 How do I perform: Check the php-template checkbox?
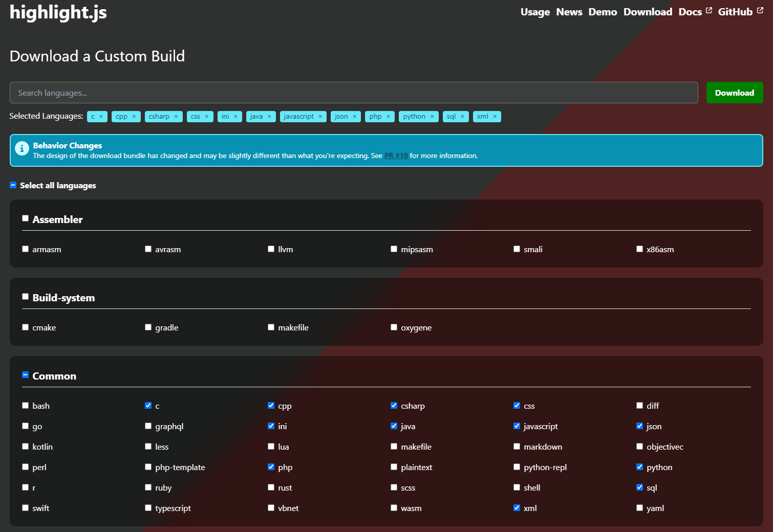[x=148, y=467]
